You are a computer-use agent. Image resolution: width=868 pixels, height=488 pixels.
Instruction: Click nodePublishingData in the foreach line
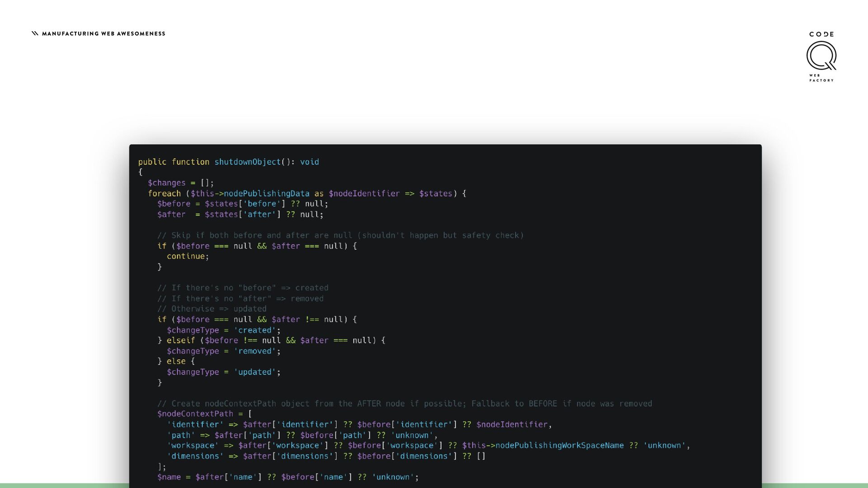[x=266, y=193]
